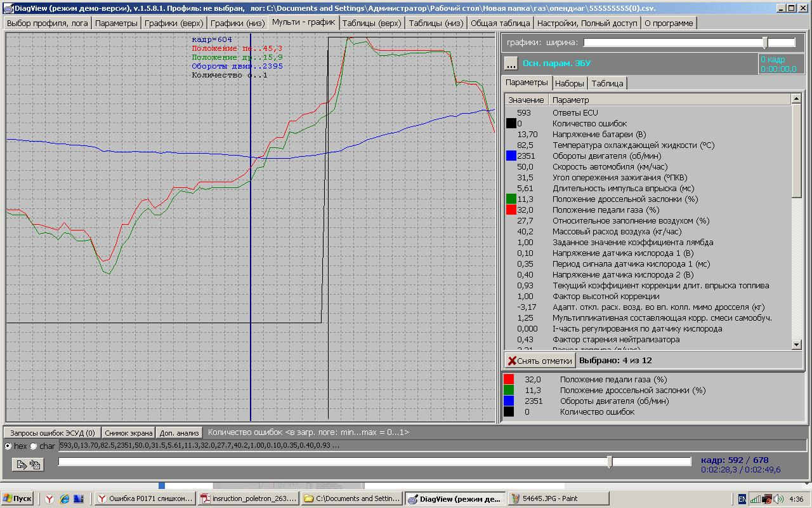Select the hex radio button
Image resolution: width=812 pixels, height=508 pixels.
[8, 446]
